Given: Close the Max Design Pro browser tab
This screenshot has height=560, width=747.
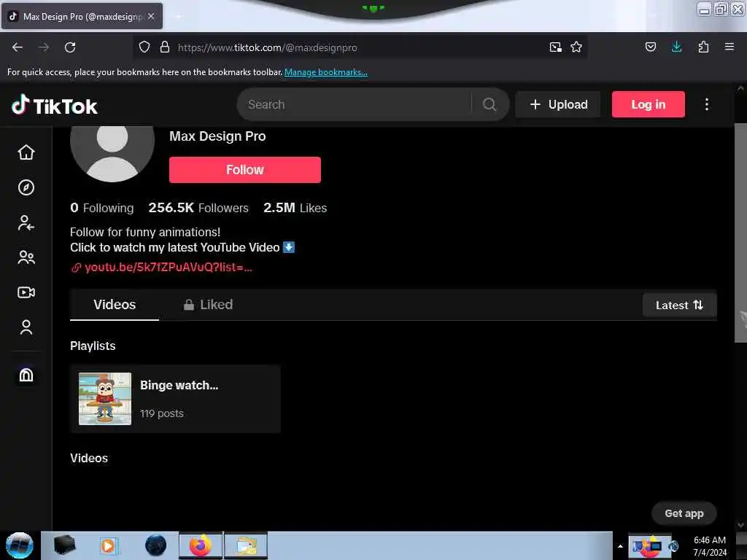Looking at the screenshot, I should pyautogui.click(x=151, y=16).
